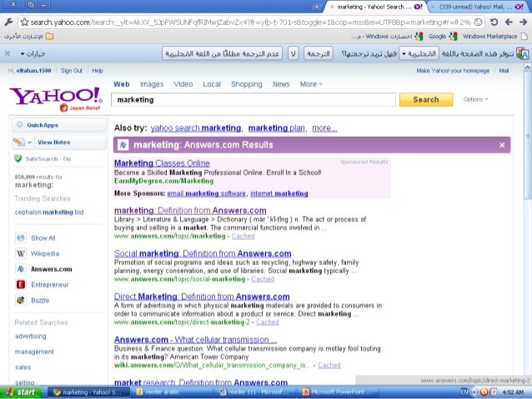Go forward with right arrow icon

[x=523, y=22]
